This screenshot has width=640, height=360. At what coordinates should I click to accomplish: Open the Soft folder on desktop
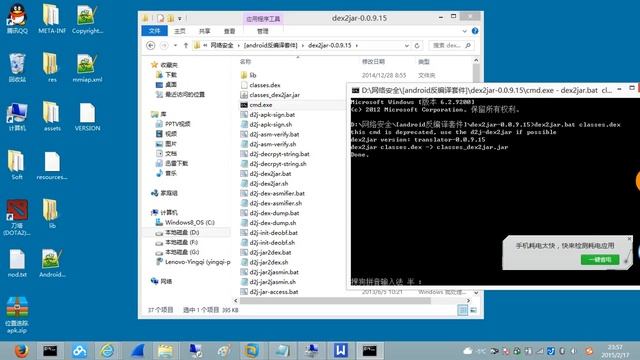[16, 165]
